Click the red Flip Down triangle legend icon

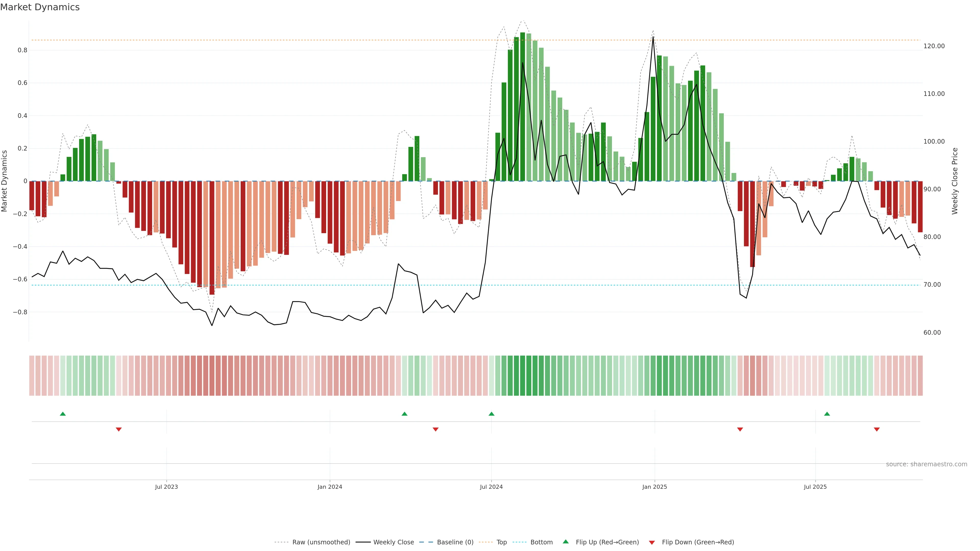(x=652, y=542)
